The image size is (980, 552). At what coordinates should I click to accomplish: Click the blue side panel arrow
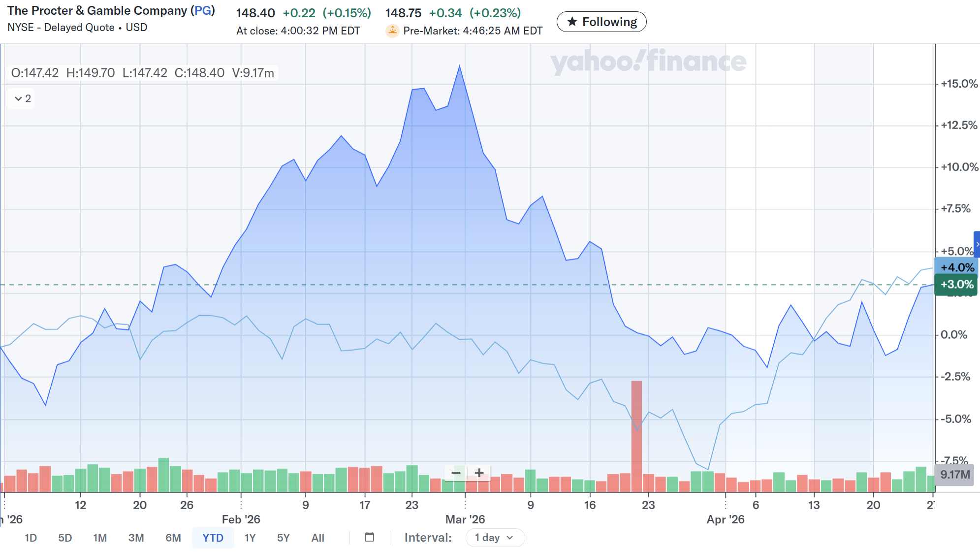(x=977, y=244)
